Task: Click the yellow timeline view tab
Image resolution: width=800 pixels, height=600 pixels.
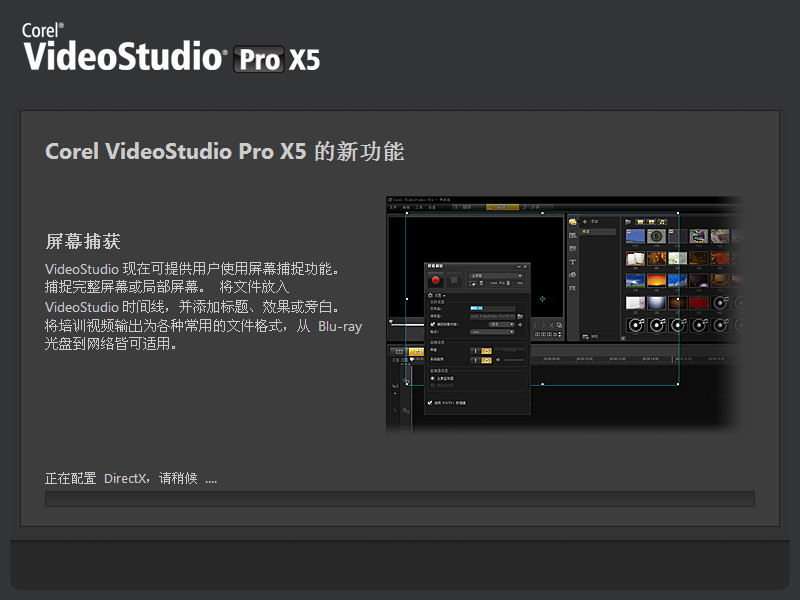Action: (416, 351)
